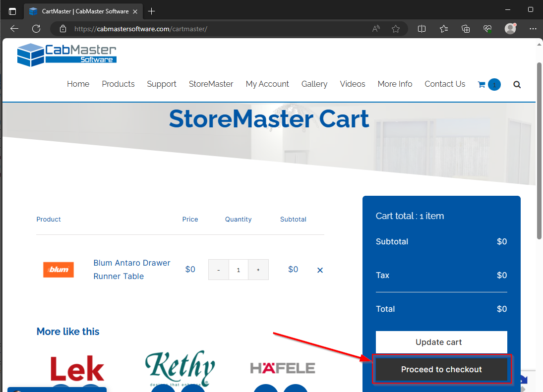Minimize the browser window

tap(508, 9)
